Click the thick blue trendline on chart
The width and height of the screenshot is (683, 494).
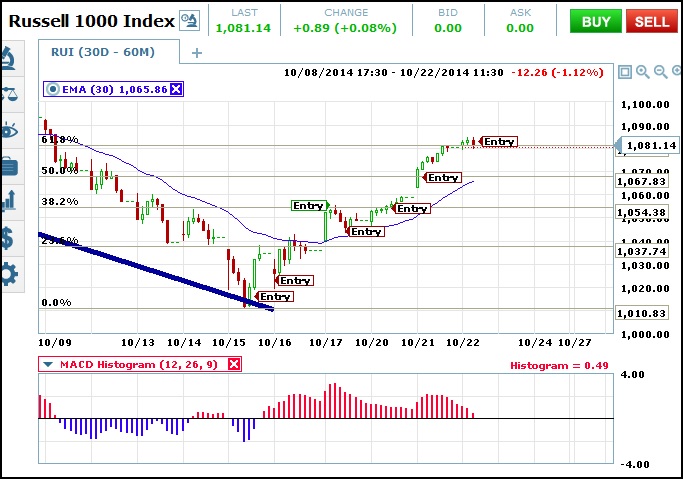click(x=156, y=272)
